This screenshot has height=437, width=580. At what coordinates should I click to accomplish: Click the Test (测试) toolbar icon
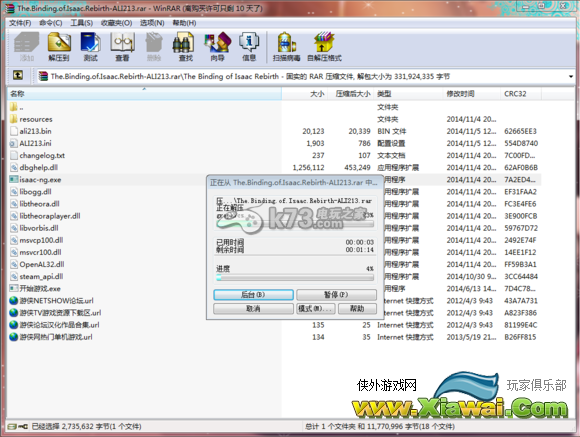point(91,46)
